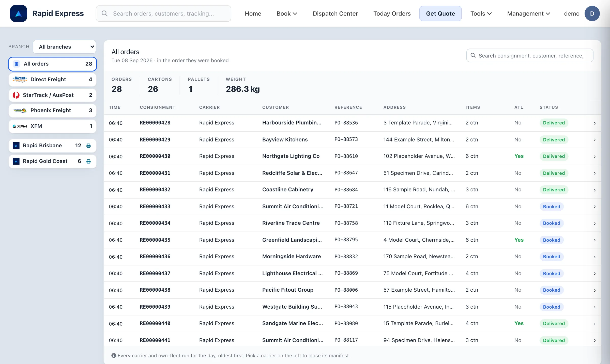Click customer Bayview Kitchens

pyautogui.click(x=285, y=139)
